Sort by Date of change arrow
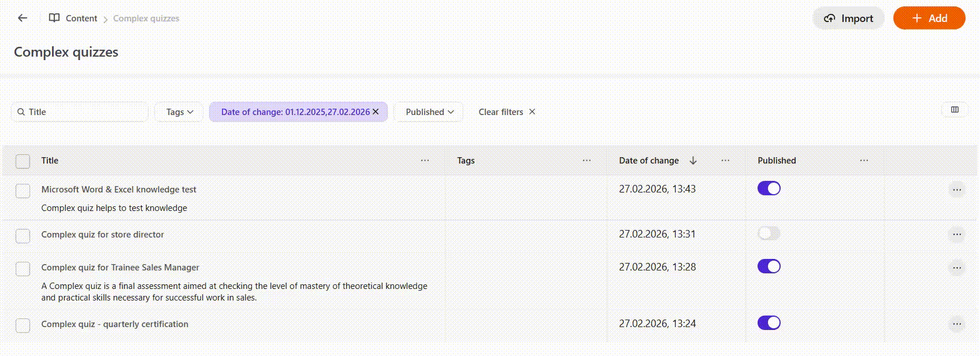The width and height of the screenshot is (980, 356). coord(693,161)
